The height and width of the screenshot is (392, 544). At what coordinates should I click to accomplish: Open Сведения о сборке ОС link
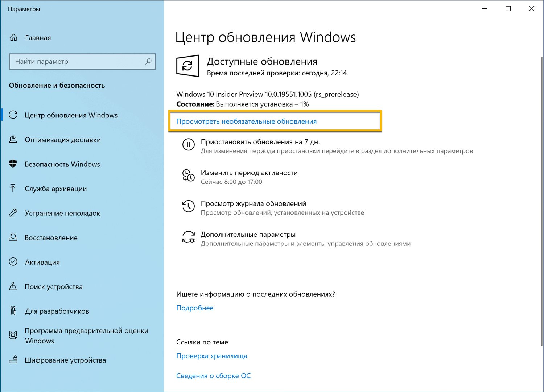(x=213, y=376)
